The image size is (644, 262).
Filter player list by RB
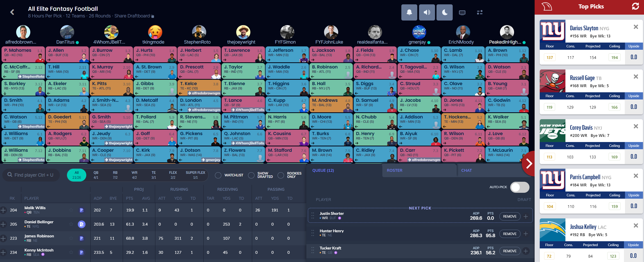[x=115, y=175]
